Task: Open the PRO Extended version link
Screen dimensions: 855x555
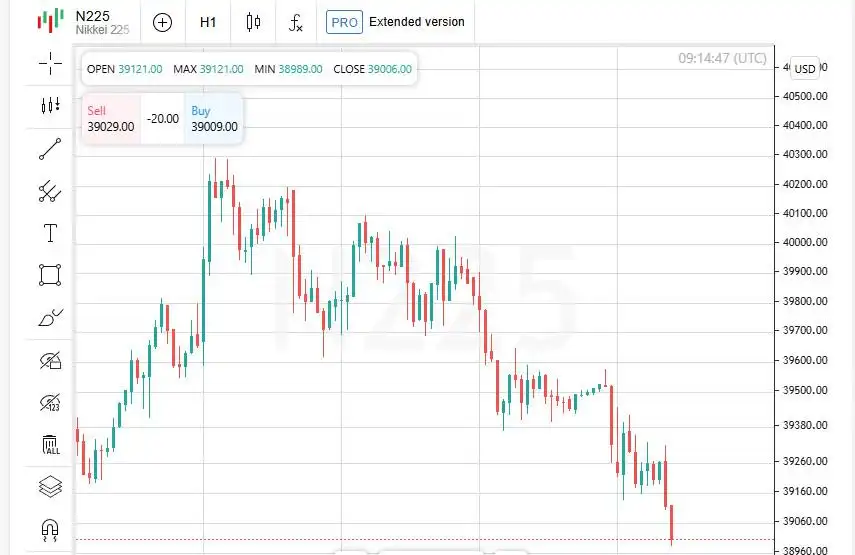Action: [395, 22]
